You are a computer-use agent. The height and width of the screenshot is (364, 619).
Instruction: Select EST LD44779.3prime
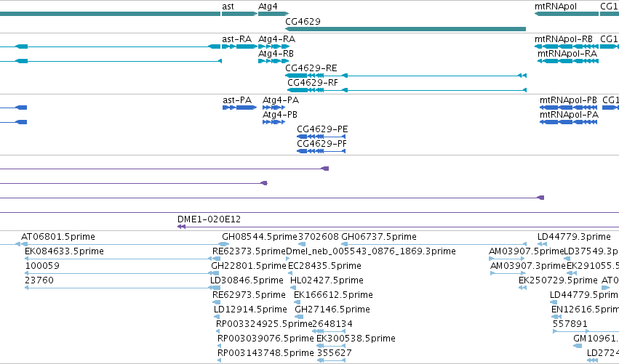[542, 244]
